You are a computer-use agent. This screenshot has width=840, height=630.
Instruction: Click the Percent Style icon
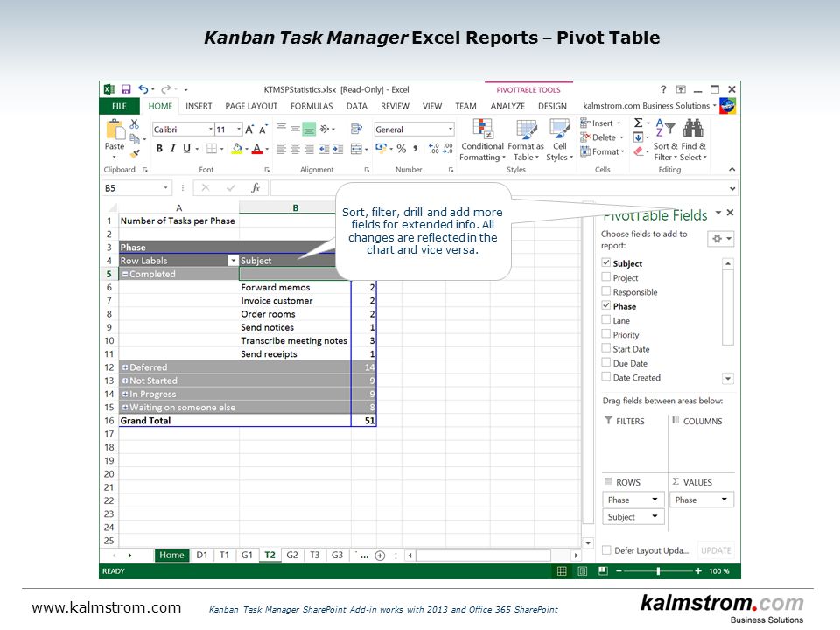point(402,149)
